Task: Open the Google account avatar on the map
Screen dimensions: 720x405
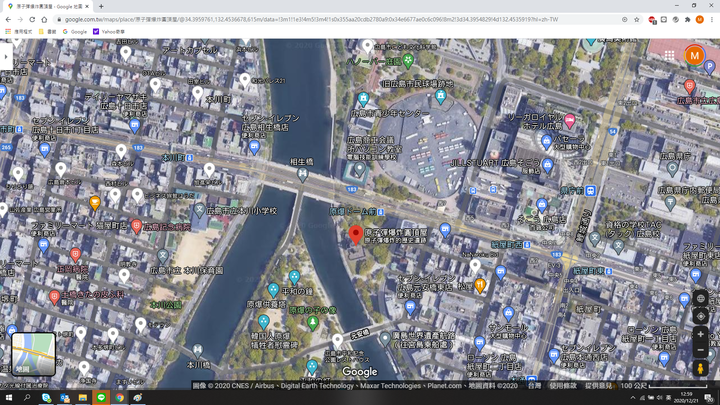Action: (695, 56)
